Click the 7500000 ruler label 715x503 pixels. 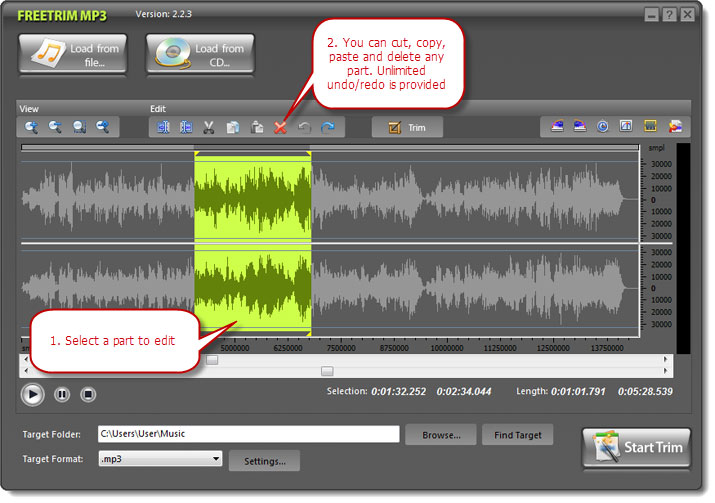pyautogui.click(x=341, y=348)
